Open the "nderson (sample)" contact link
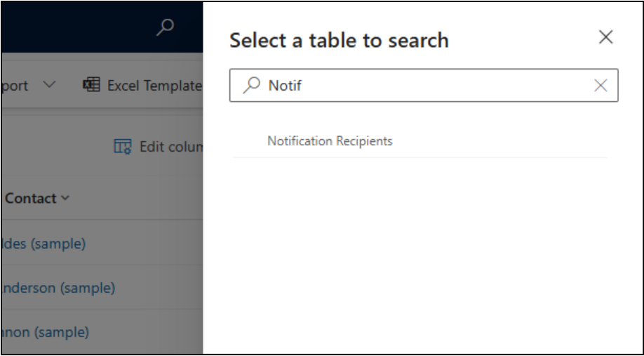The height and width of the screenshot is (356, 644). (x=58, y=288)
